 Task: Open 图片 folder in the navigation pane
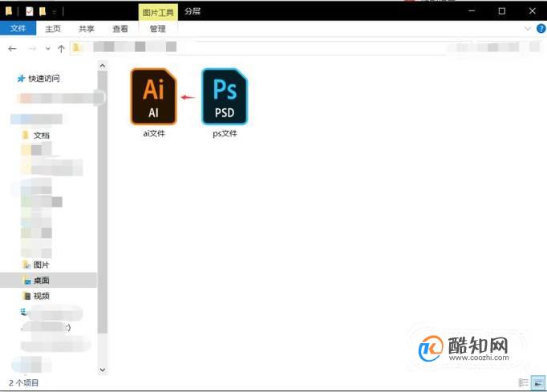coord(35,265)
